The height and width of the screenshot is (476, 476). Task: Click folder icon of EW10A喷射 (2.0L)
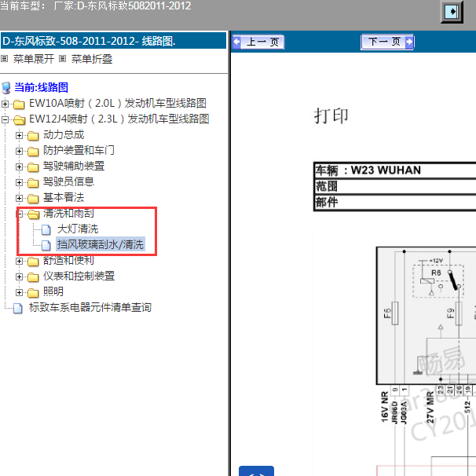coord(19,104)
